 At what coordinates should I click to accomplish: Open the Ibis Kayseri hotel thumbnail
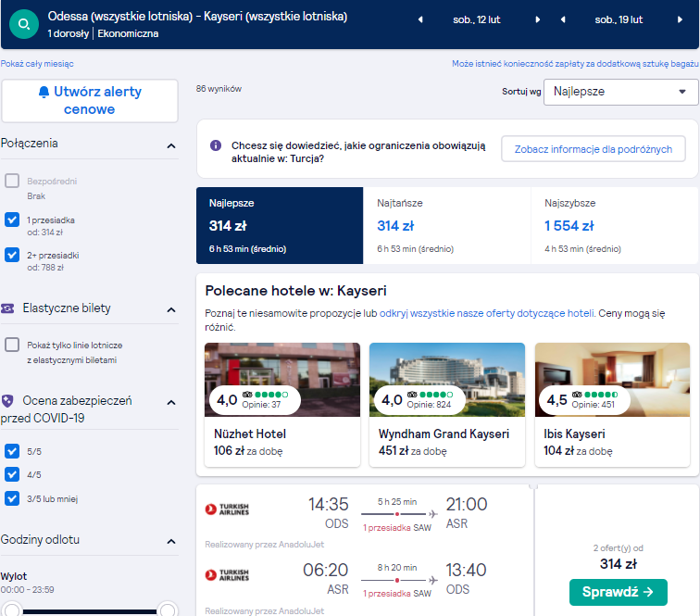pos(613,380)
